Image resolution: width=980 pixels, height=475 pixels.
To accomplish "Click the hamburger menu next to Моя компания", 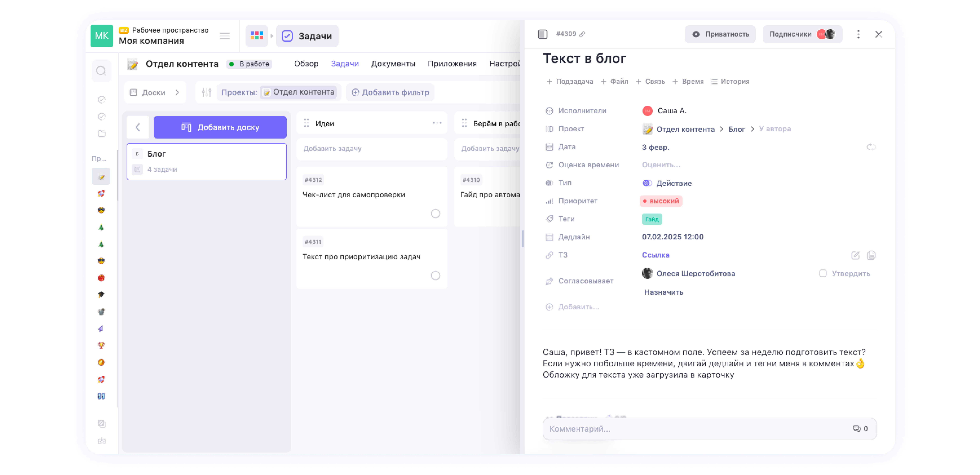I will tap(225, 36).
